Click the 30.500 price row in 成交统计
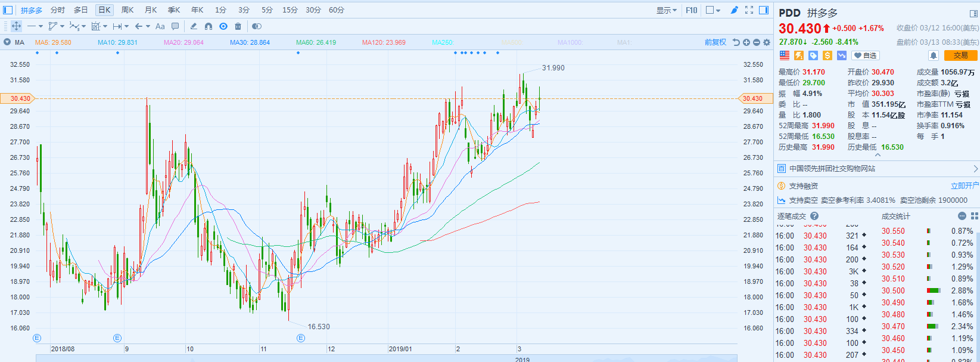The width and height of the screenshot is (980, 362). [927, 290]
